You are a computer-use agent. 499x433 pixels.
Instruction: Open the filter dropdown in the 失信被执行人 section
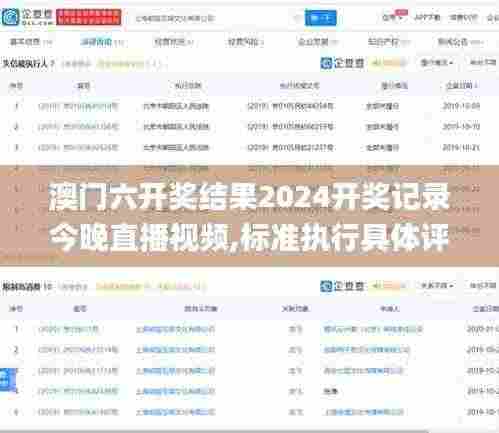tap(437, 63)
